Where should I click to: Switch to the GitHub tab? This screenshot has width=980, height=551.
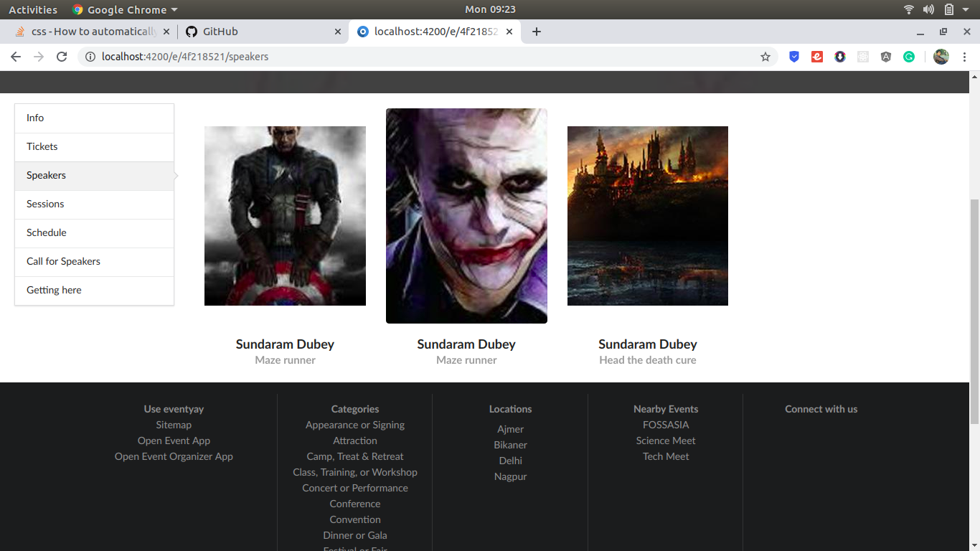click(x=263, y=32)
